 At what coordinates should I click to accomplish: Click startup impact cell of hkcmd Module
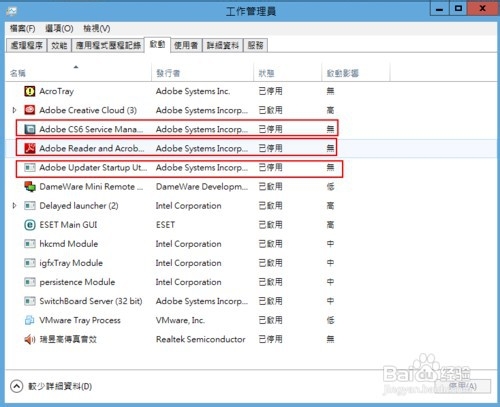(x=330, y=244)
